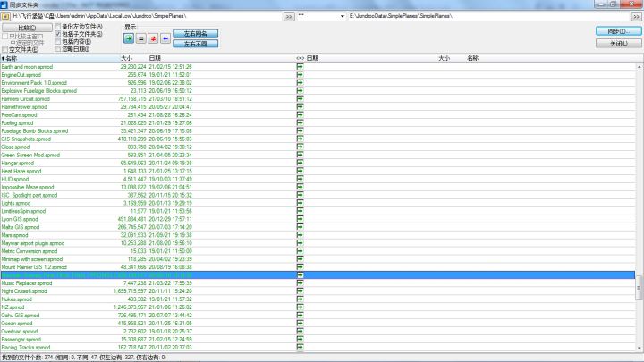Screen dimensions: 644x362
Task: Click the folder icon beside the left path
Action: pos(5,16)
